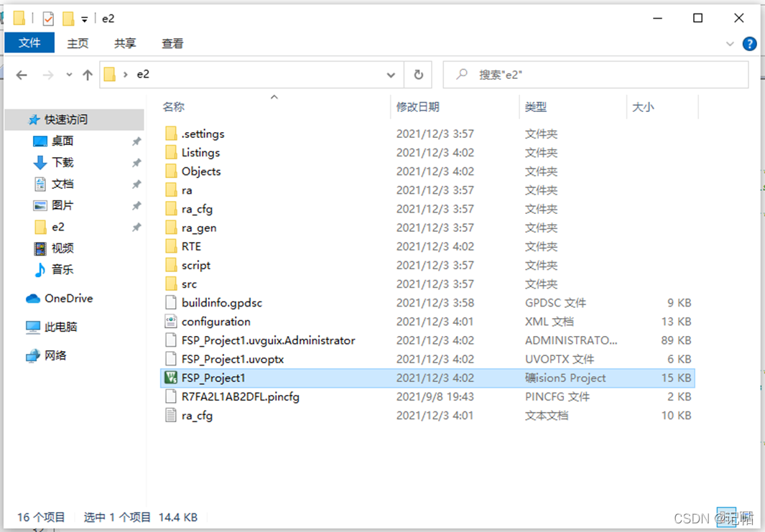Refresh the e2 folder view
The width and height of the screenshot is (765, 532).
(x=418, y=75)
